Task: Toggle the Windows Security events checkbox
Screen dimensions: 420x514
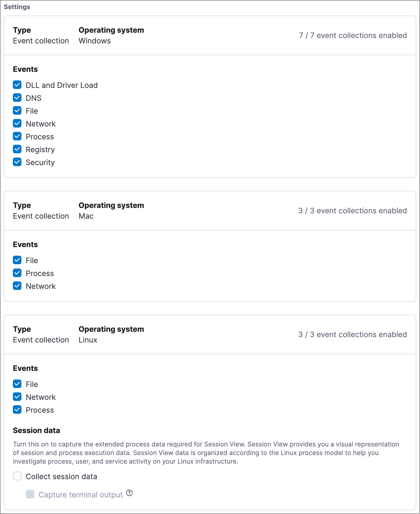Action: (17, 162)
